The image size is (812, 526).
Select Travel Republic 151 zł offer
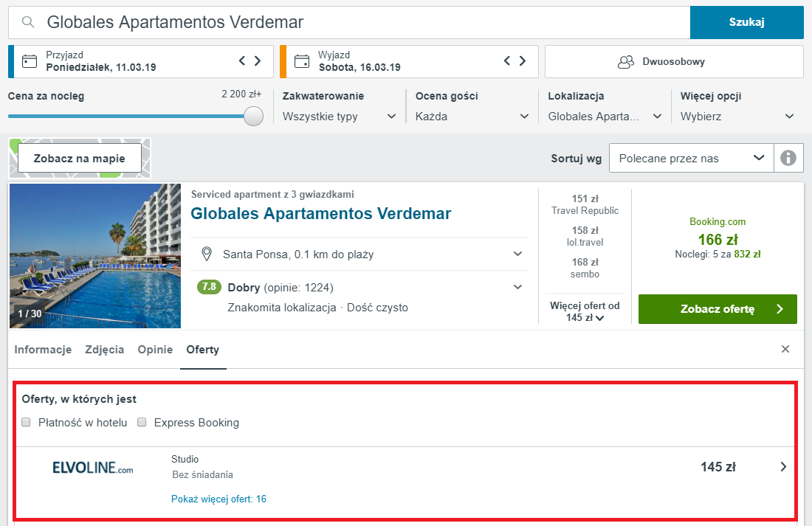pos(585,204)
